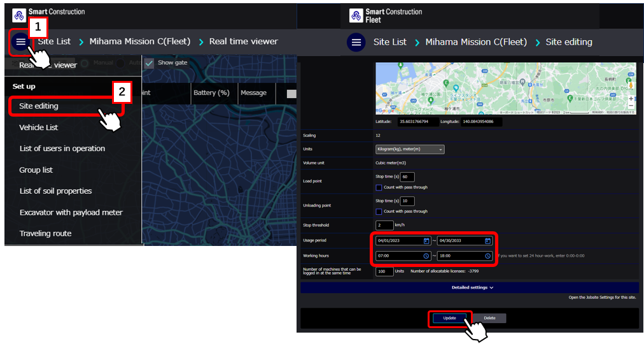This screenshot has height=346, width=644.
Task: Open clock picker for working hours start
Action: 426,256
